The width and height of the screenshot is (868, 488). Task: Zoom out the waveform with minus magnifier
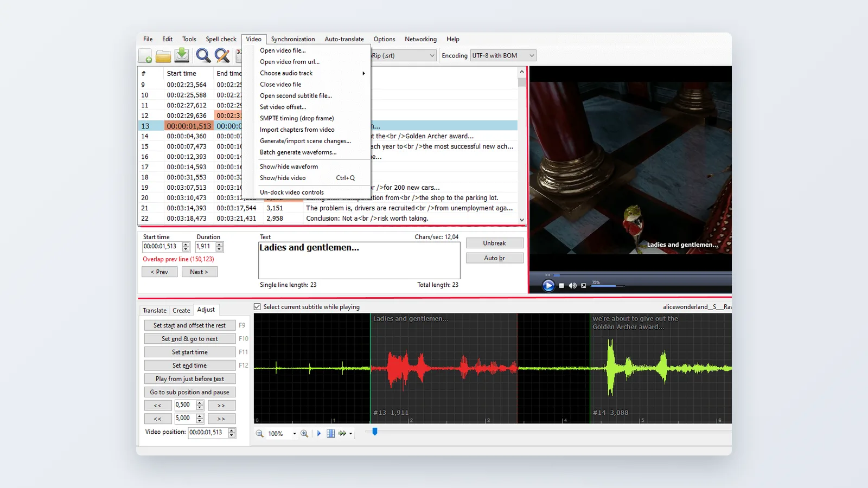260,434
